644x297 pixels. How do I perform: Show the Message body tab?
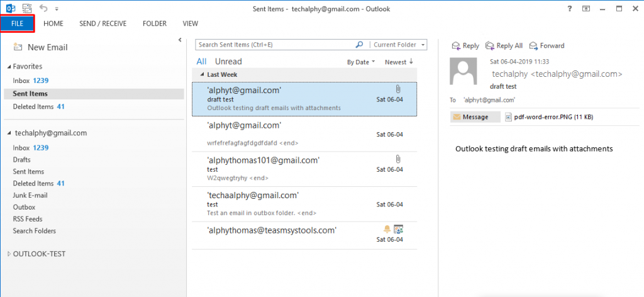pyautogui.click(x=475, y=117)
